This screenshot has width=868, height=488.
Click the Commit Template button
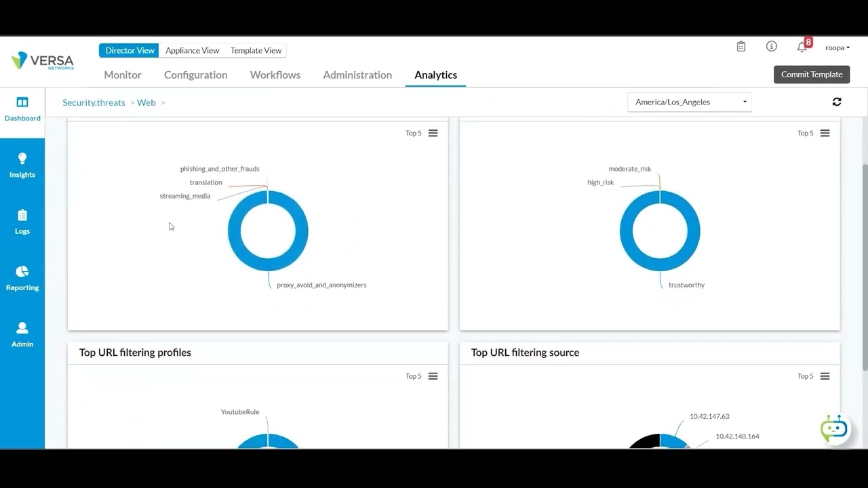point(812,75)
